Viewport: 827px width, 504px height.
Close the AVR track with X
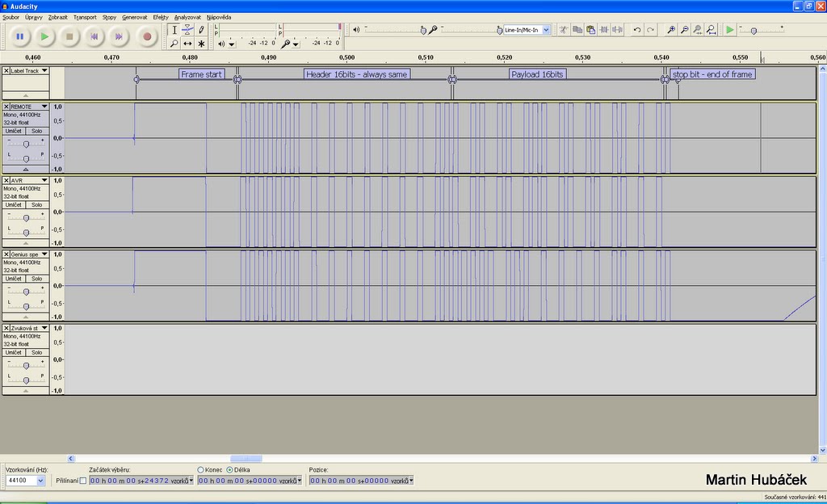coord(6,180)
